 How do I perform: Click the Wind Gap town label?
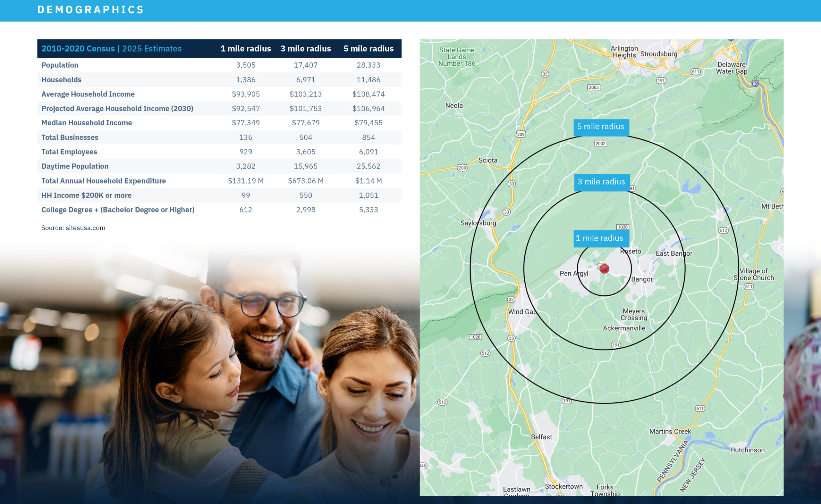click(522, 312)
